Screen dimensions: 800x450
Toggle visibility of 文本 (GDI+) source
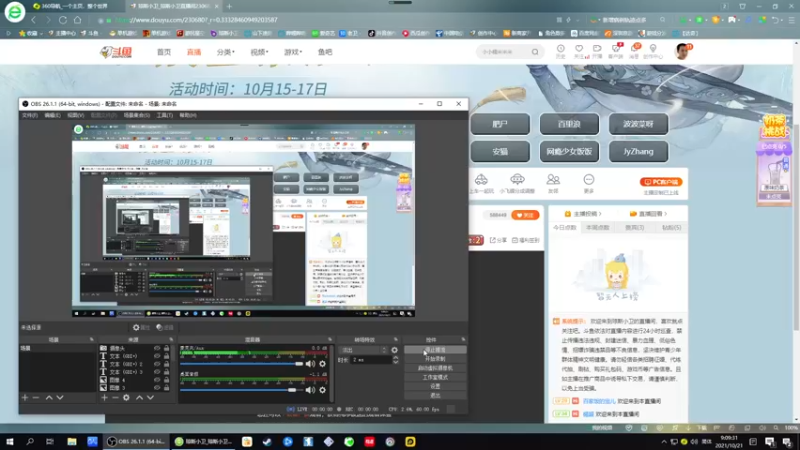(157, 356)
